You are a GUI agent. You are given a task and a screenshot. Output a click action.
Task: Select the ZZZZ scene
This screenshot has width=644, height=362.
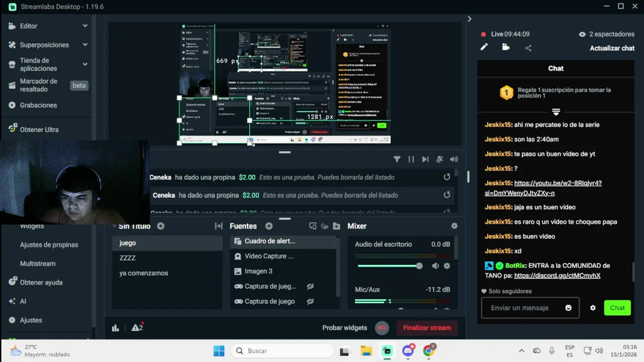pos(167,258)
